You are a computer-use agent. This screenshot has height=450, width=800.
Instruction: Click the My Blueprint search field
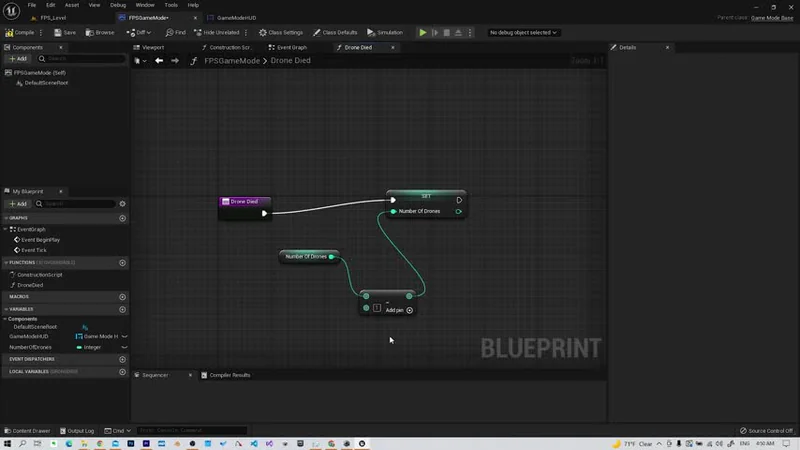click(x=77, y=204)
